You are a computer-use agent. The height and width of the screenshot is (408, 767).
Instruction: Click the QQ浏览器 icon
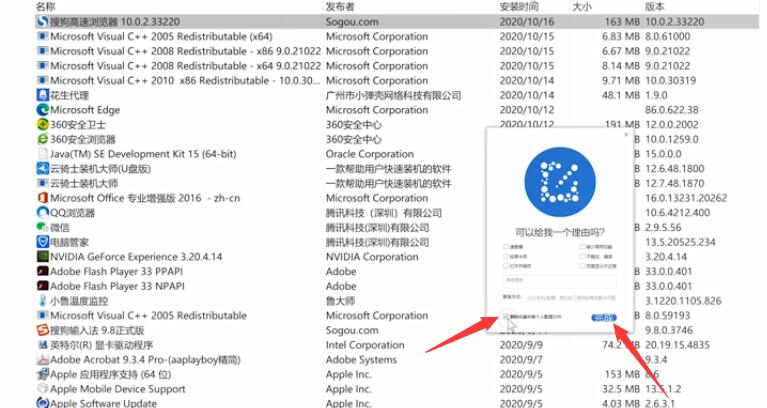43,212
